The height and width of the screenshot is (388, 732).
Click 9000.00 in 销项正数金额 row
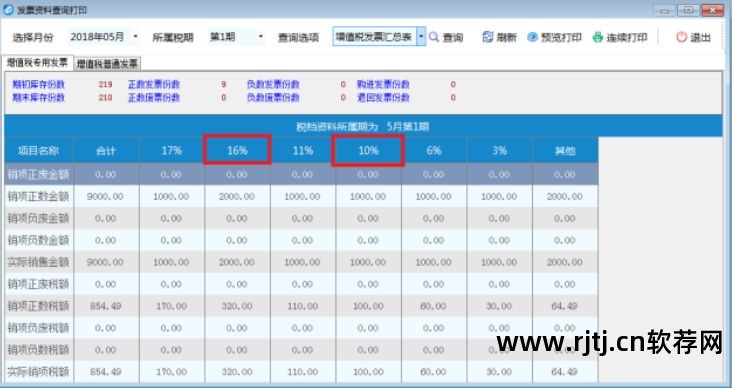106,197
